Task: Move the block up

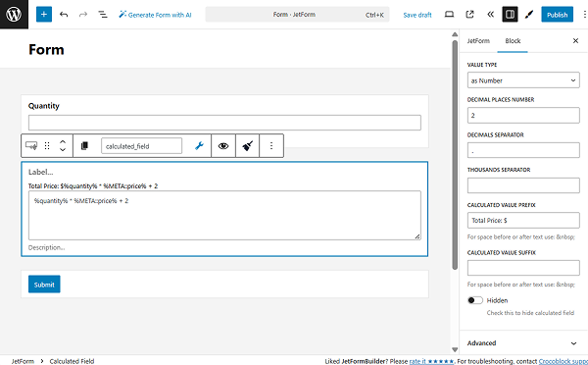Action: coord(63,142)
